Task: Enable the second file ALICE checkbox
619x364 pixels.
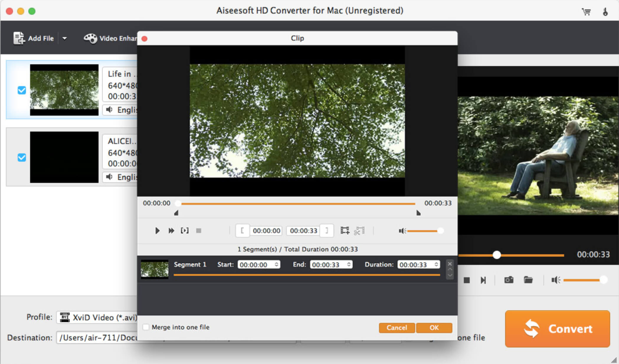Action: [x=22, y=157]
